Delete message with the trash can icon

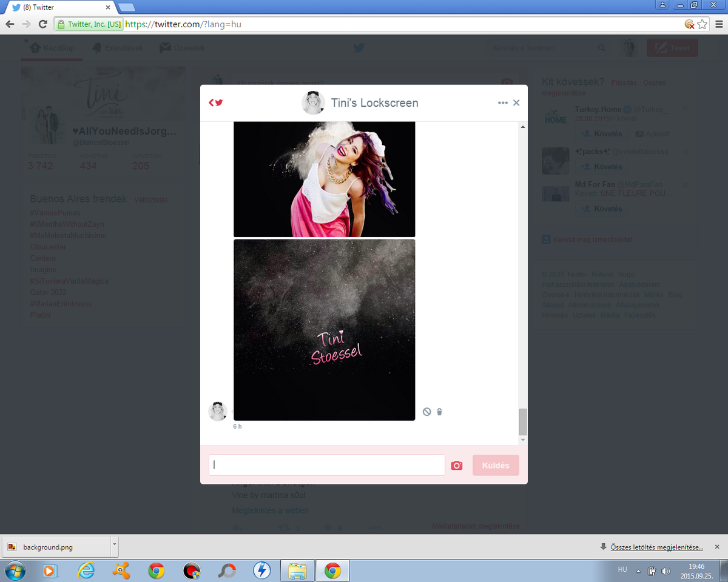click(x=440, y=412)
